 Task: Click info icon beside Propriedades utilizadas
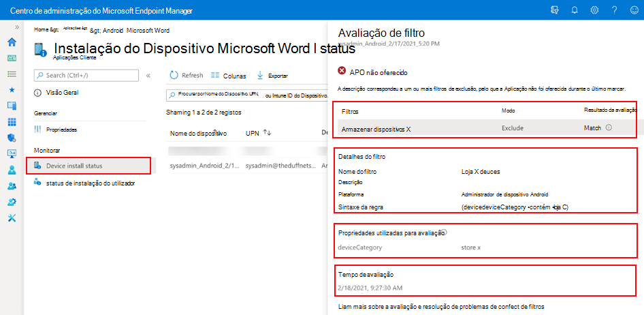[444, 232]
